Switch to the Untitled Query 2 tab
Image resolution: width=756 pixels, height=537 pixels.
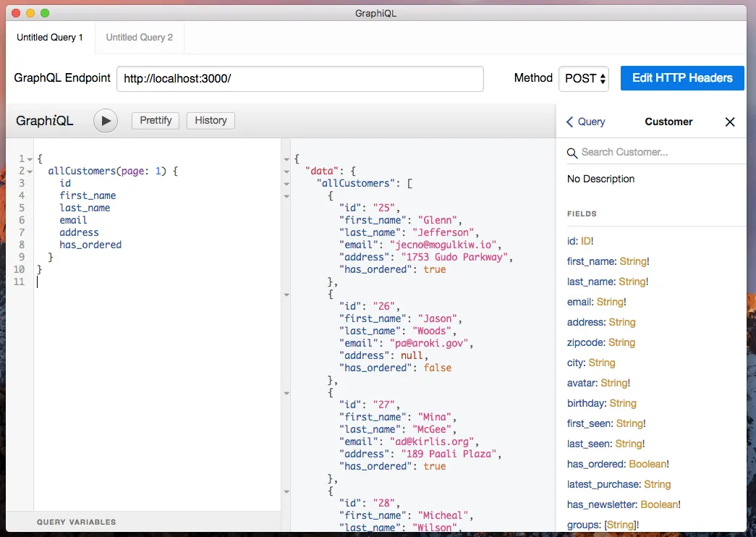click(138, 37)
